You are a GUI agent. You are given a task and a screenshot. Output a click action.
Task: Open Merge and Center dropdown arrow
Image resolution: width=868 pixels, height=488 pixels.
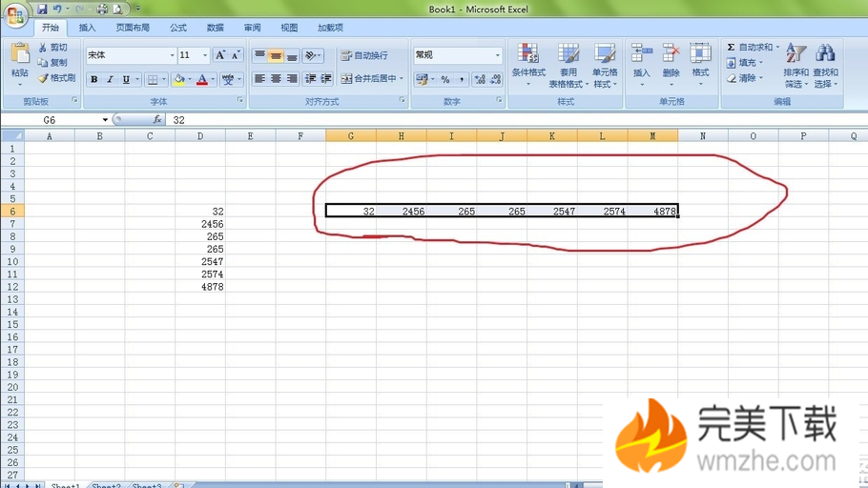click(402, 78)
